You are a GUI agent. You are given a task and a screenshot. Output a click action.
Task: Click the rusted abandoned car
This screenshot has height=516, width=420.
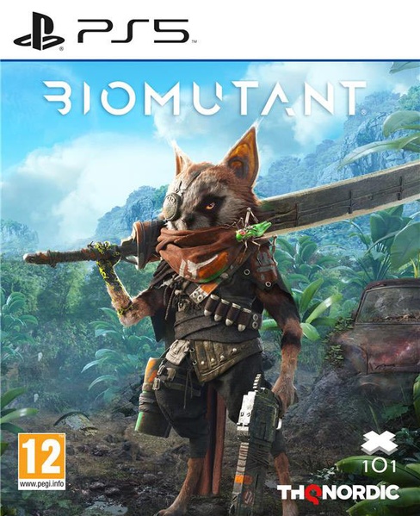coord(383,327)
